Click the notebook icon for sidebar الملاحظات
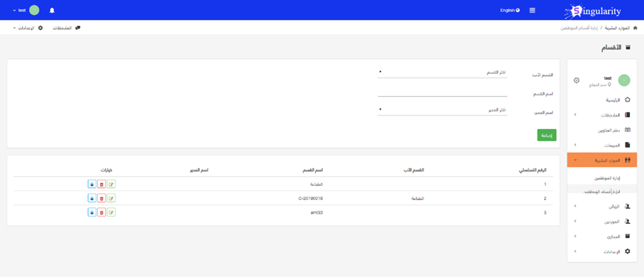Screen dimensions: 644x277 point(627,115)
